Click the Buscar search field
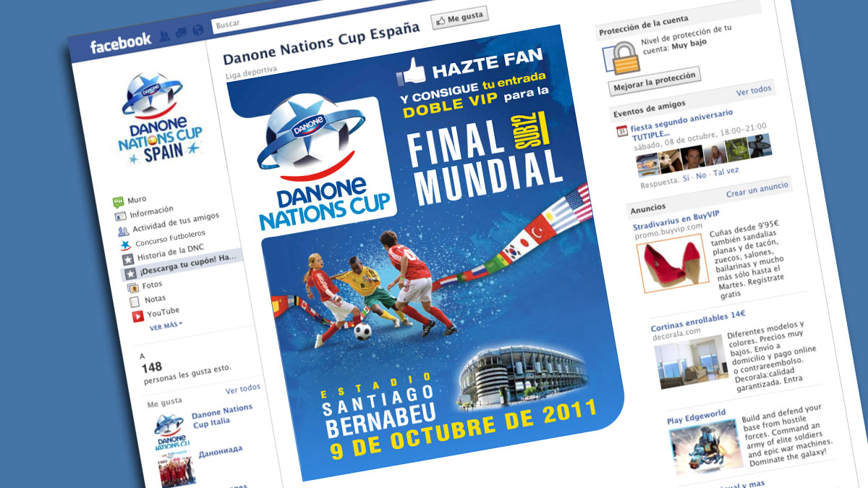This screenshot has width=868, height=488. click(318, 22)
